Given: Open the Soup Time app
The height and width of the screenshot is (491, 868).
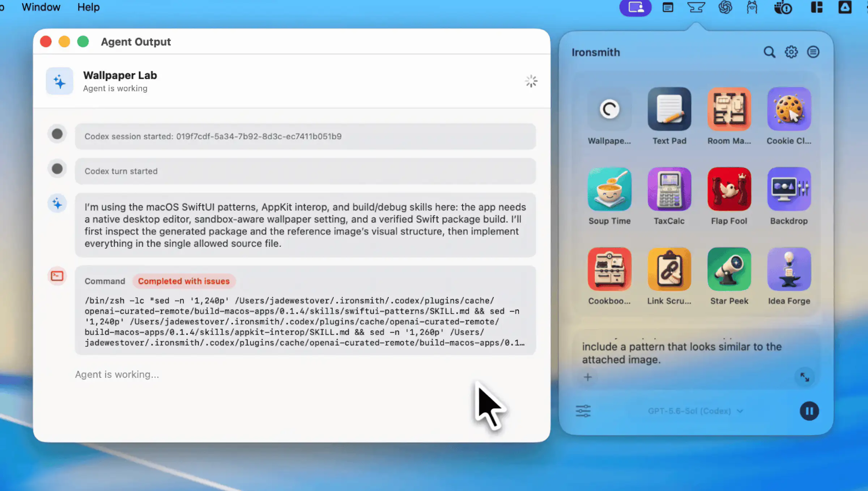Looking at the screenshot, I should (609, 189).
